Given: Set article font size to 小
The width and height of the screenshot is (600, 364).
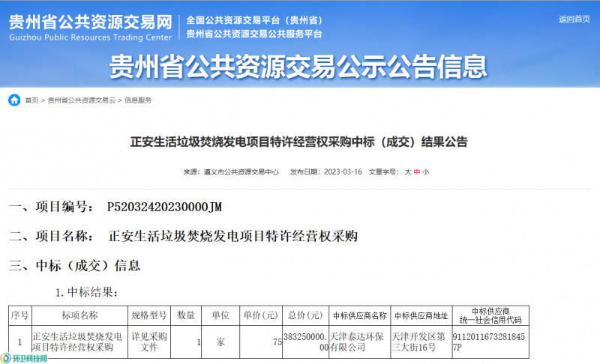Looking at the screenshot, I should click(x=426, y=172).
